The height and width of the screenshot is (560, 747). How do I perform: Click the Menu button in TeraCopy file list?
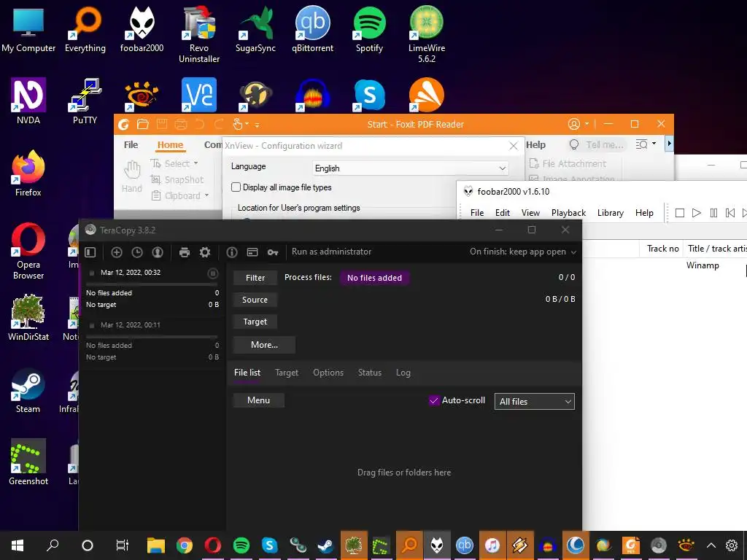tap(259, 400)
